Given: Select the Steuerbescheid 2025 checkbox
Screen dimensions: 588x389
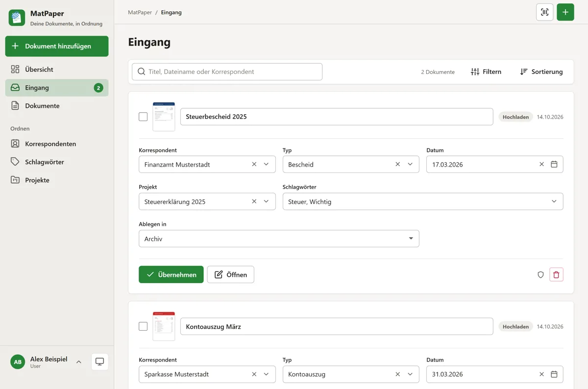Looking at the screenshot, I should pyautogui.click(x=143, y=117).
